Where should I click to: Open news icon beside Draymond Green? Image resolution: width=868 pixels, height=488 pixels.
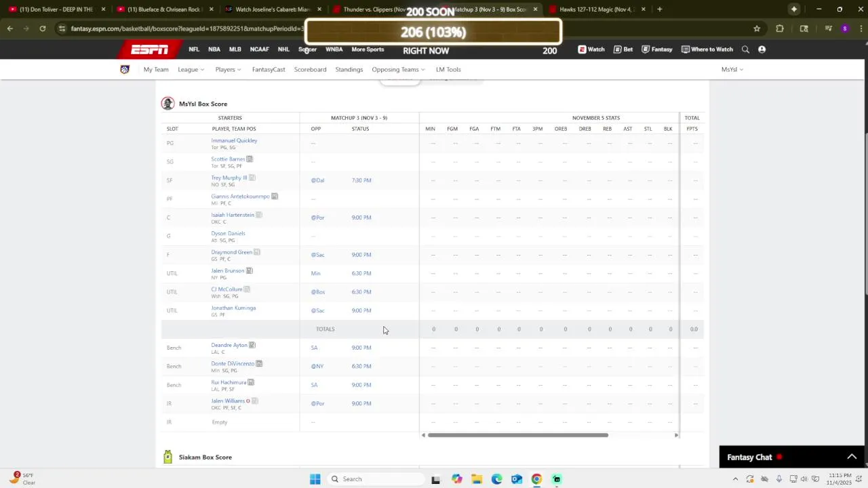click(x=257, y=252)
